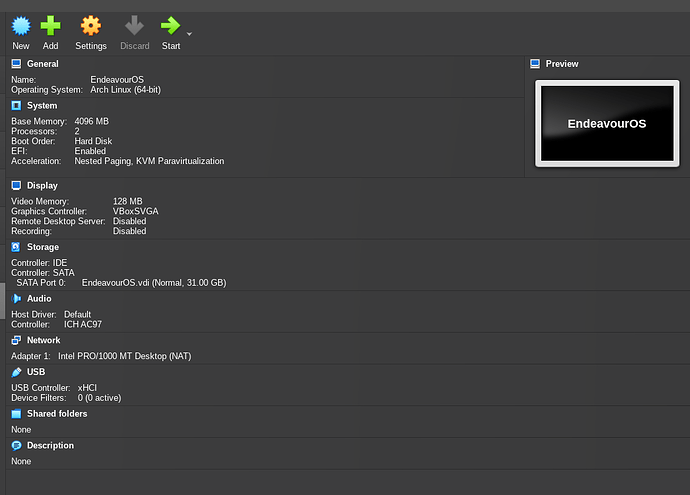This screenshot has width=690, height=495.
Task: Click the System chip icon
Action: (x=16, y=105)
